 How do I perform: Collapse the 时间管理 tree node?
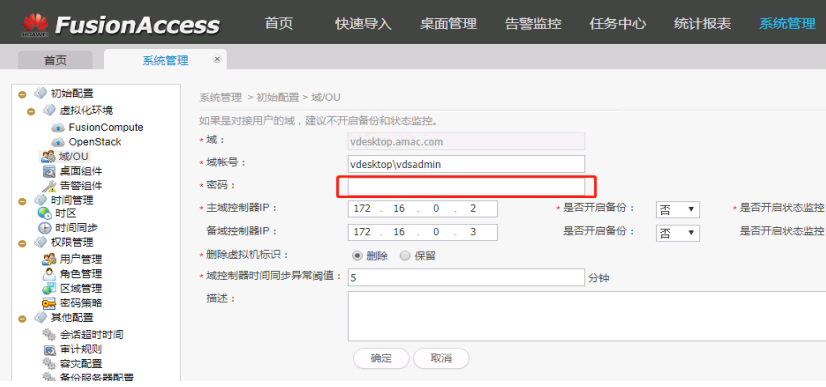[22, 201]
